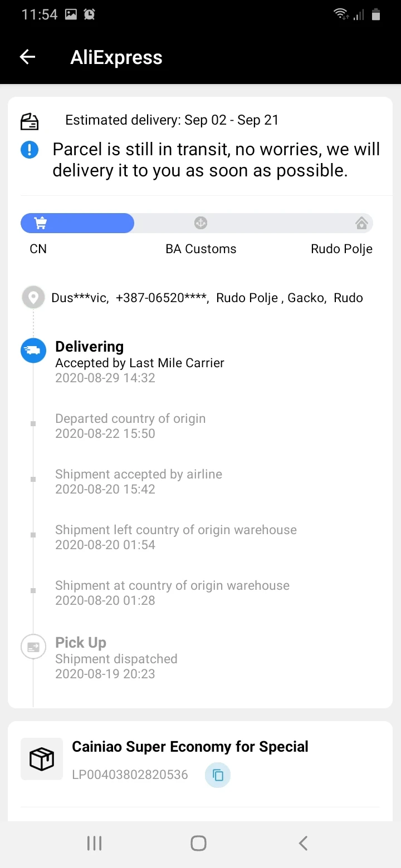Select the Delivering status entry
401x868 pixels.
click(139, 362)
